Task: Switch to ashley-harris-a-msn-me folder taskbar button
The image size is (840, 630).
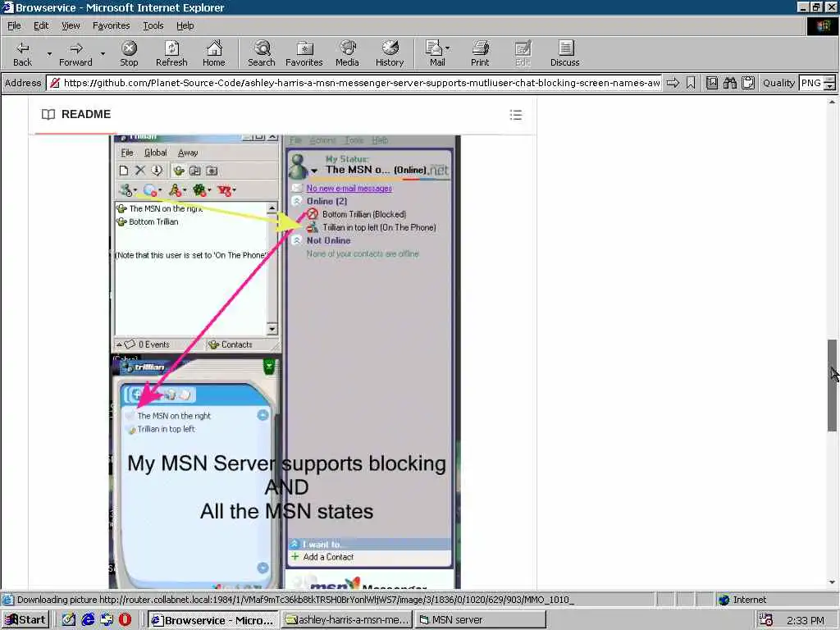Action: coord(347,620)
